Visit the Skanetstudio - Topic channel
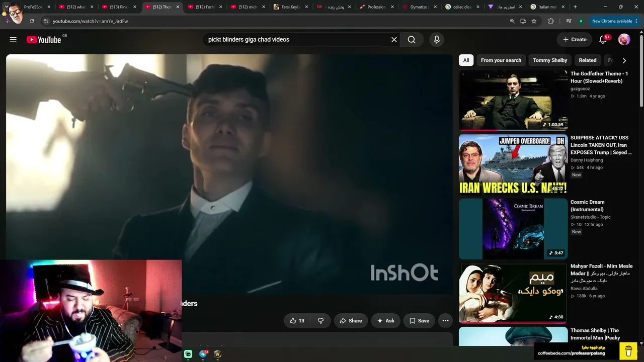The image size is (644, 362). click(591, 217)
